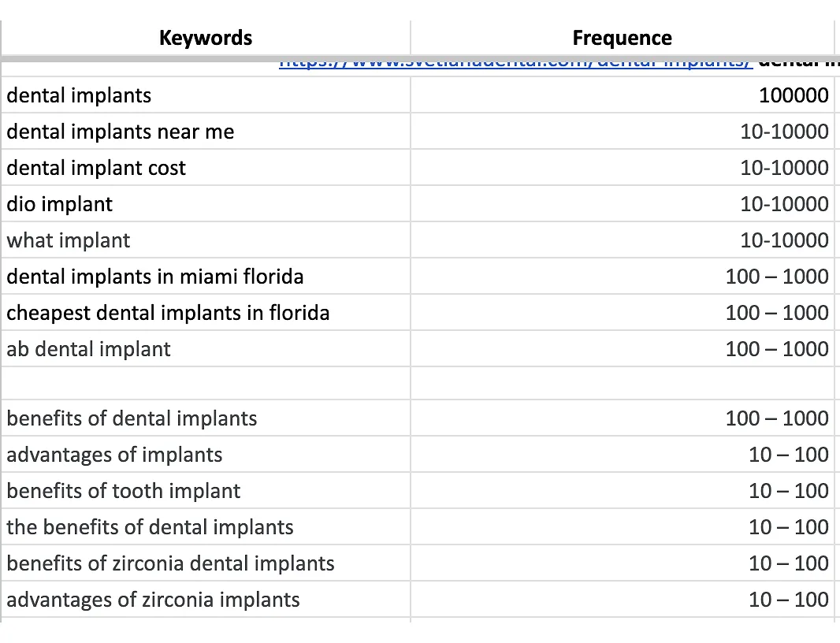Select frequency value beside 'what implant'
The height and width of the screenshot is (643, 840).
pos(784,240)
